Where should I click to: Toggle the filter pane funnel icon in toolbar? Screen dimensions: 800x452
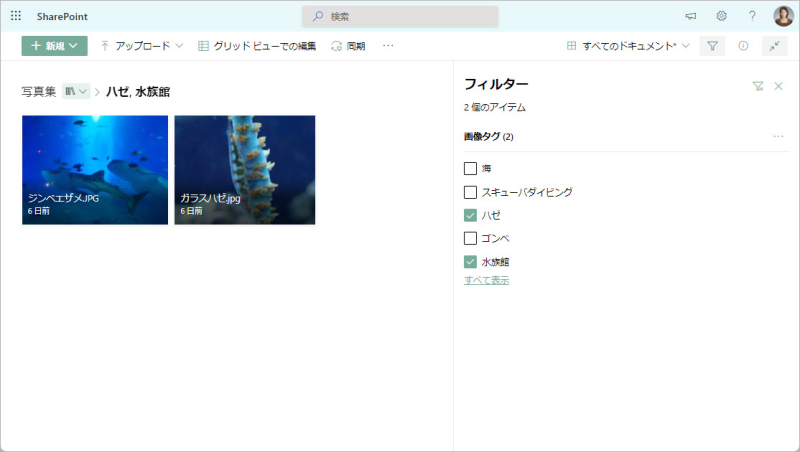pyautogui.click(x=712, y=46)
